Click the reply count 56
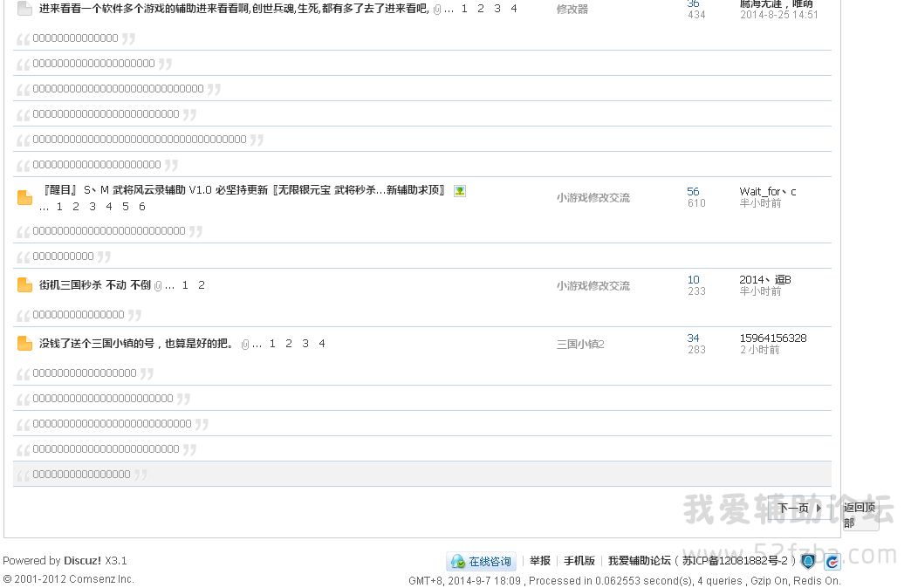This screenshot has height=588, width=918. [693, 191]
